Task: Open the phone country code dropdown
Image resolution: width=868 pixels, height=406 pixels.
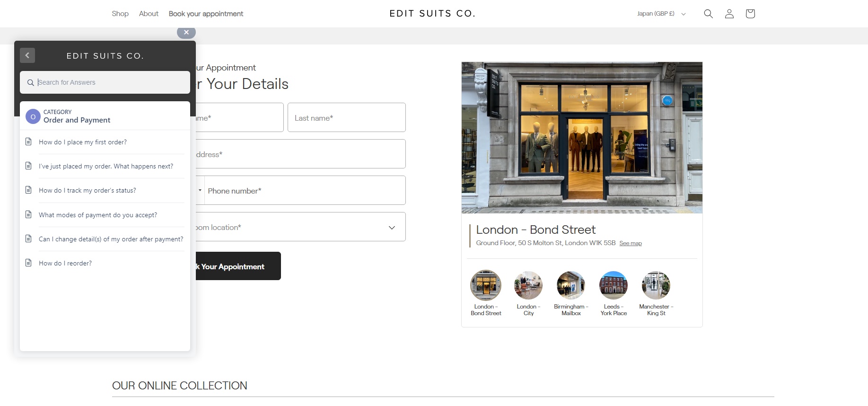Action: tap(200, 190)
